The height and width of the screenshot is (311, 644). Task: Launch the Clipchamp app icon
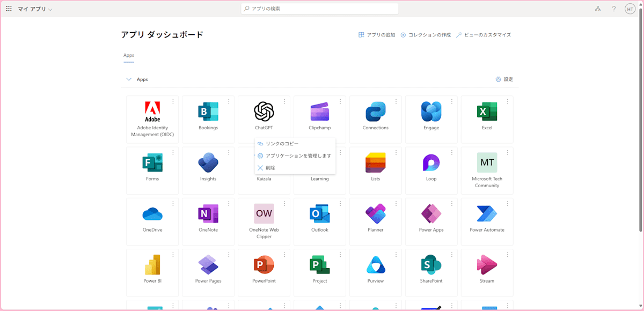click(x=320, y=112)
